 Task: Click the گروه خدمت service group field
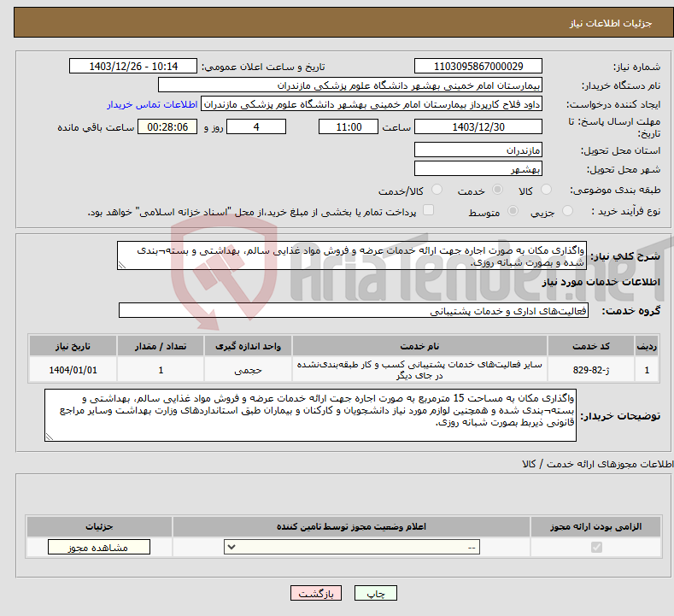click(x=354, y=310)
